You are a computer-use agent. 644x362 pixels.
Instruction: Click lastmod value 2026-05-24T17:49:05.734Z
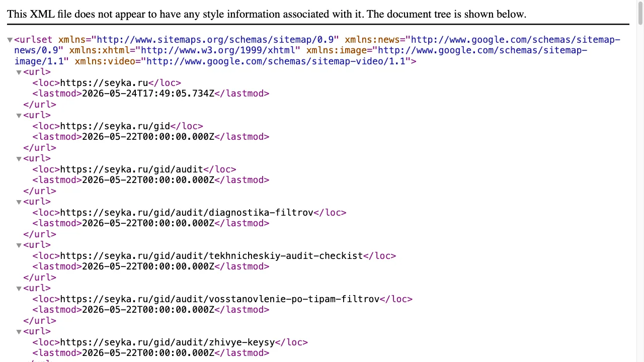coord(148,94)
